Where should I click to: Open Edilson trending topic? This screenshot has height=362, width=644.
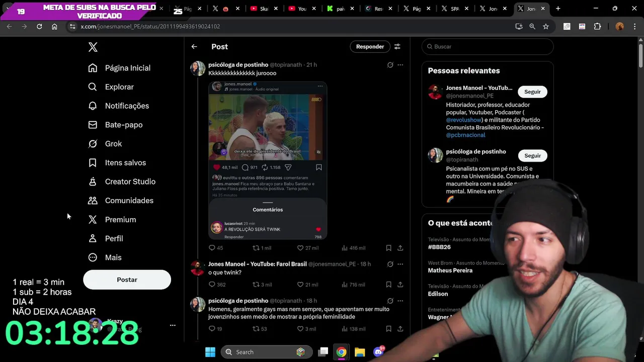click(438, 294)
